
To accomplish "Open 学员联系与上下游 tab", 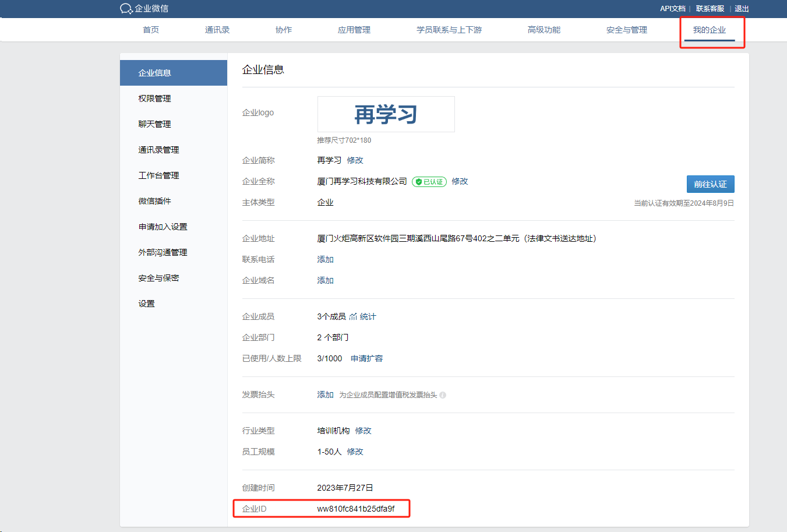I will (449, 30).
